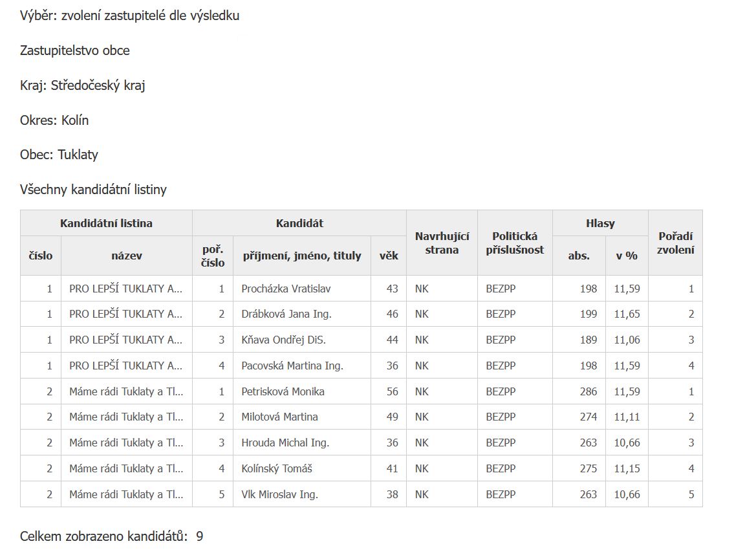Click the "Pořadí zvolení" column header
The height and width of the screenshot is (559, 756).
(x=675, y=243)
